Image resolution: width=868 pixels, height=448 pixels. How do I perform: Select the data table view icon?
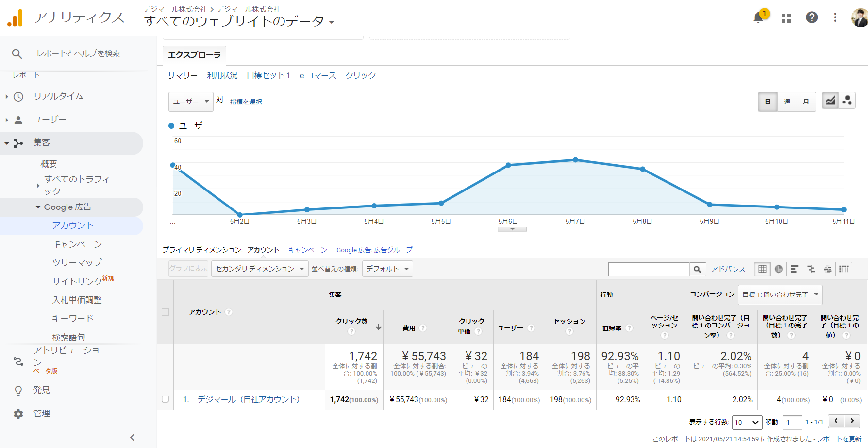point(763,269)
